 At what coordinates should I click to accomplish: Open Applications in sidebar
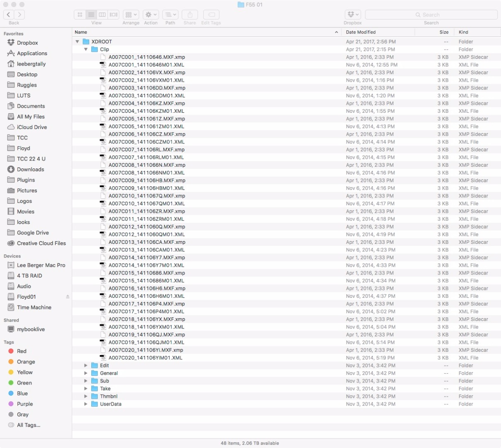(x=32, y=53)
